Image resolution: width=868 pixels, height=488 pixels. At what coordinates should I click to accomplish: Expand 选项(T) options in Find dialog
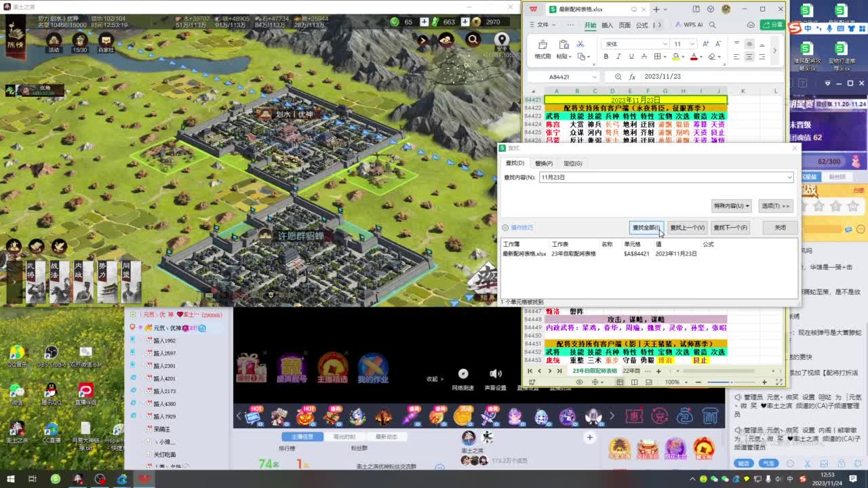click(775, 205)
